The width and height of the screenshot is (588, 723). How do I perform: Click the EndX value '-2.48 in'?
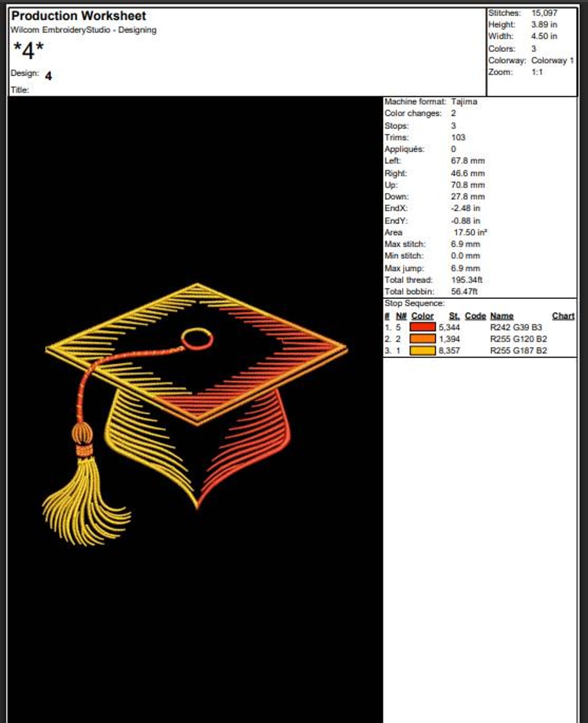point(465,208)
